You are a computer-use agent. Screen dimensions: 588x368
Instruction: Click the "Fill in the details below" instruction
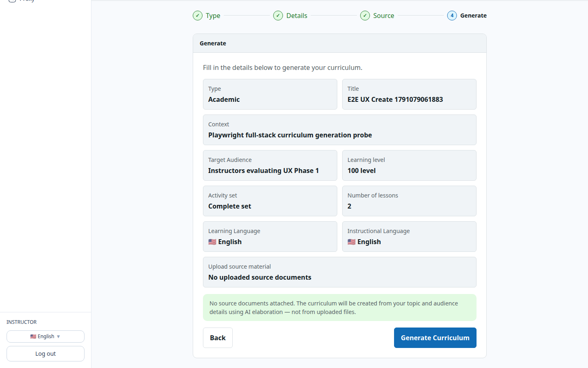[x=283, y=67]
